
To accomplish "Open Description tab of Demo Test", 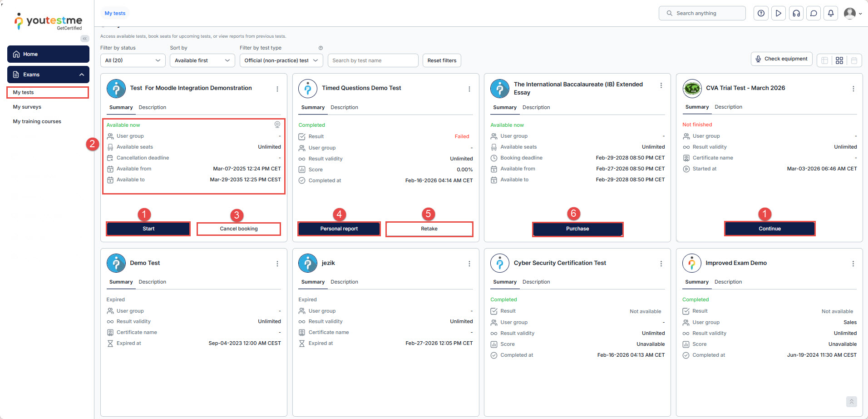I will pos(153,282).
